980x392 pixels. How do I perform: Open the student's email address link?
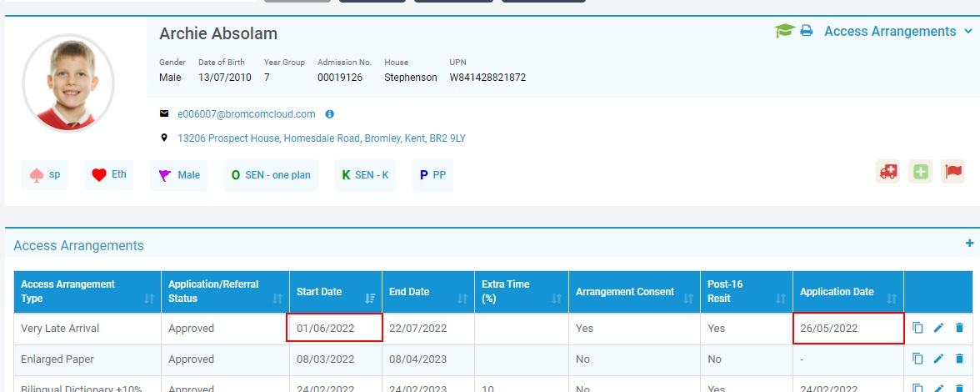click(x=247, y=114)
